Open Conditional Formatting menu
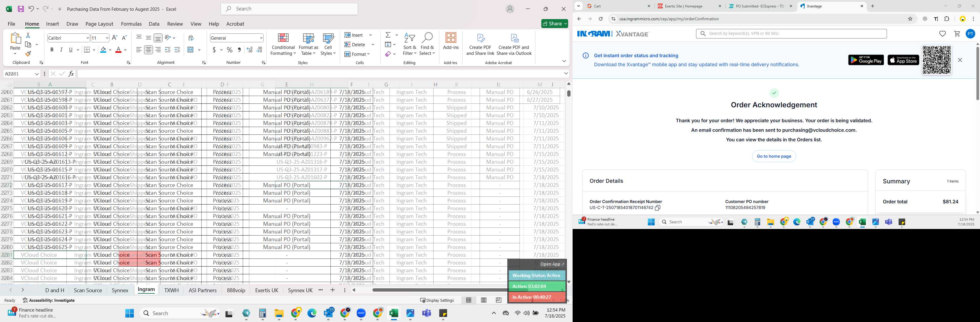This screenshot has width=980, height=322. pos(283,44)
